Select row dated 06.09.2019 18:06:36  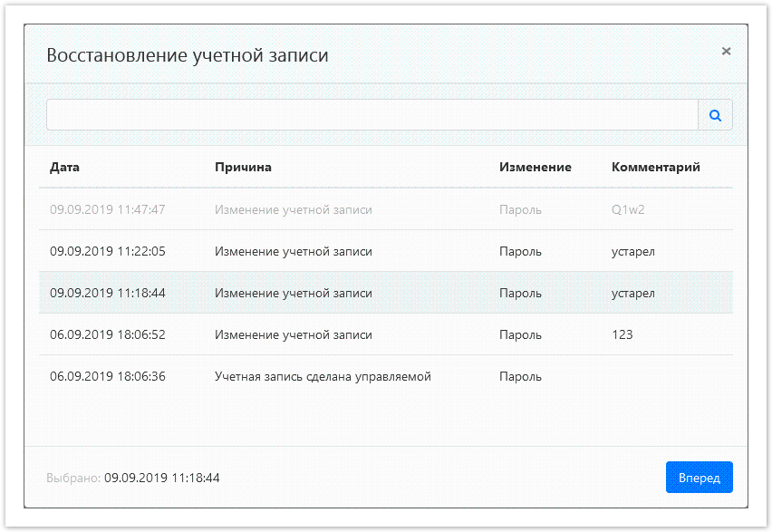pos(108,376)
